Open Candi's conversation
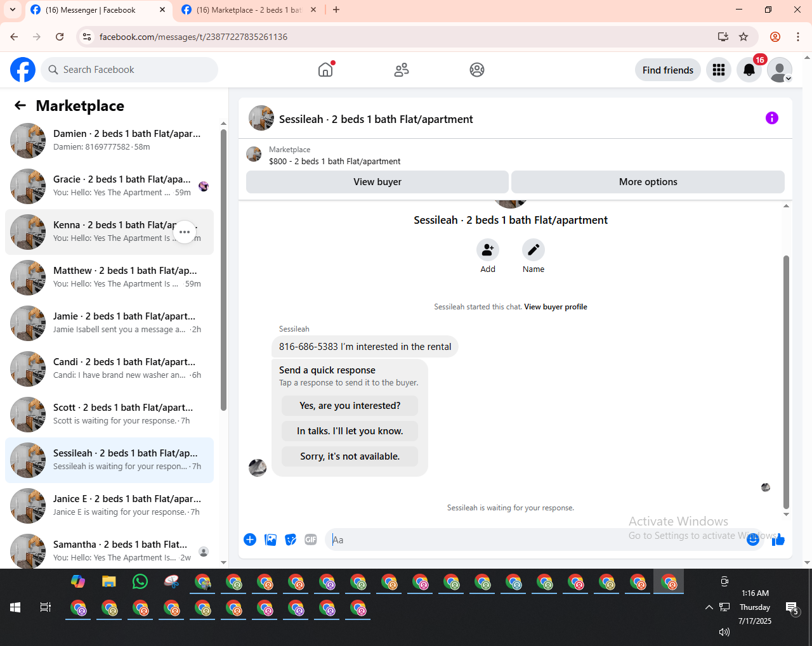812x646 pixels. pos(109,369)
